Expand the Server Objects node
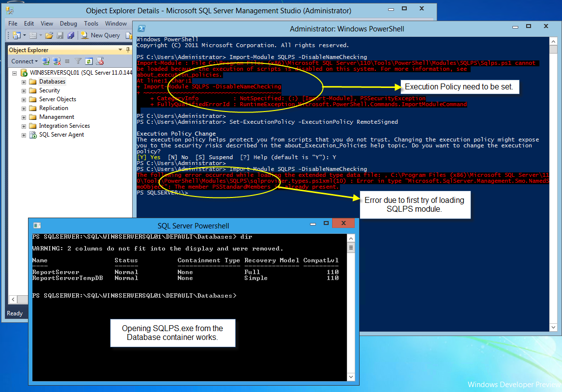The width and height of the screenshot is (562, 392). point(24,100)
